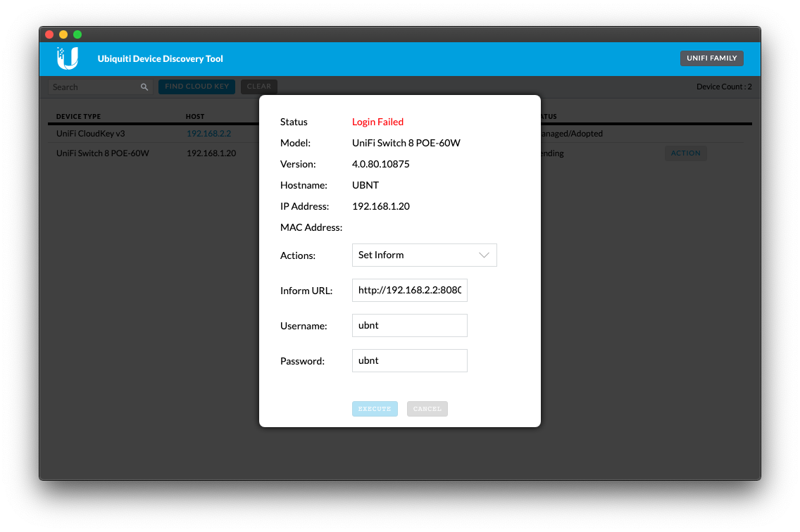The width and height of the screenshot is (800, 532).
Task: Open the 192.168.2.2 host link
Action: tap(208, 134)
